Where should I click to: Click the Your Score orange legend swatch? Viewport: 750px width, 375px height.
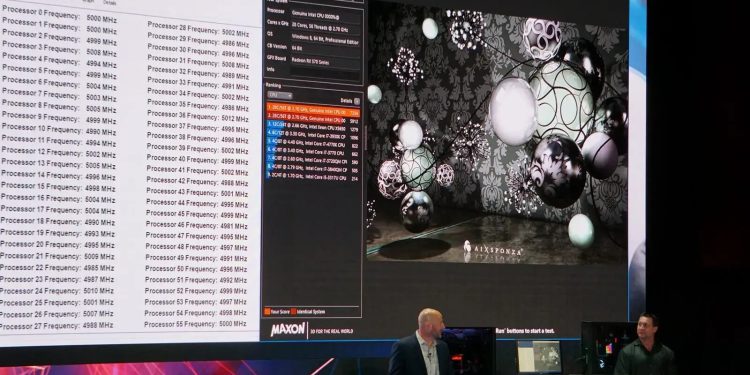(x=267, y=311)
